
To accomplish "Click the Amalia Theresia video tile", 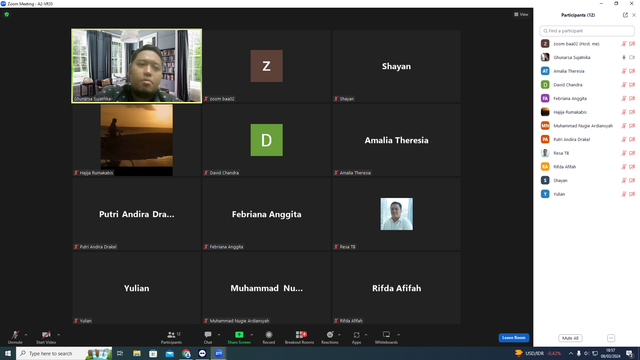I will click(x=396, y=140).
